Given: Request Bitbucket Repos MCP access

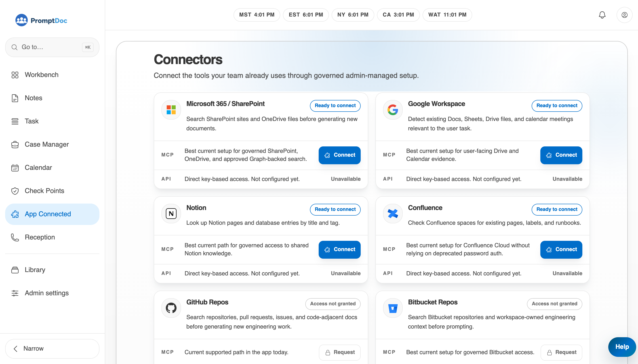Looking at the screenshot, I should 561,352.
